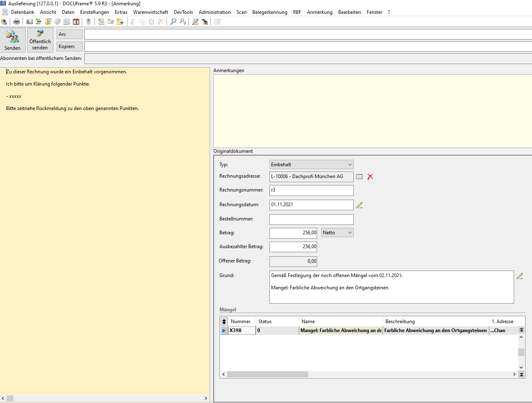This screenshot has height=403, width=532.
Task: Click the search and replace toolbar icon
Action: pos(183,22)
